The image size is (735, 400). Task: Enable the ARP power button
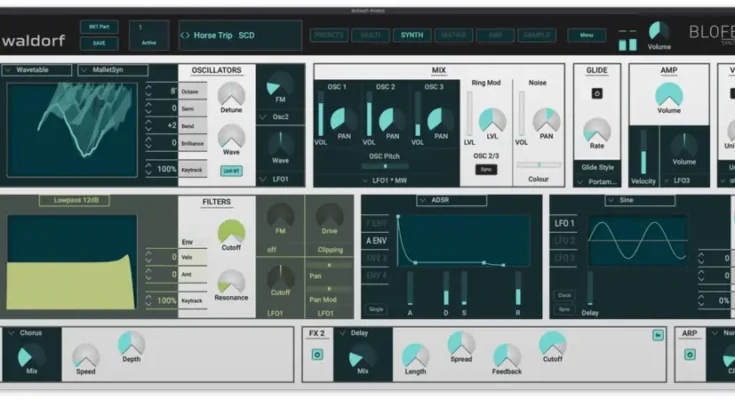pos(689,354)
